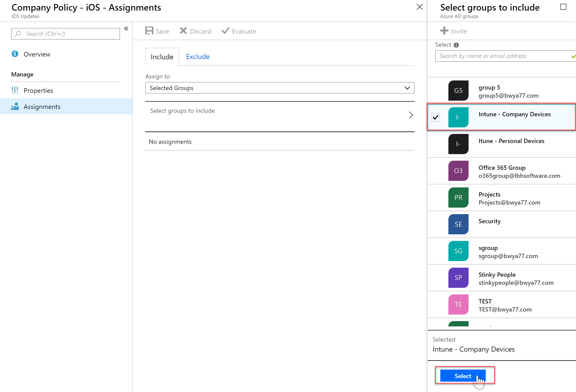The width and height of the screenshot is (576, 392).
Task: Click the blue Select button
Action: coord(463,376)
